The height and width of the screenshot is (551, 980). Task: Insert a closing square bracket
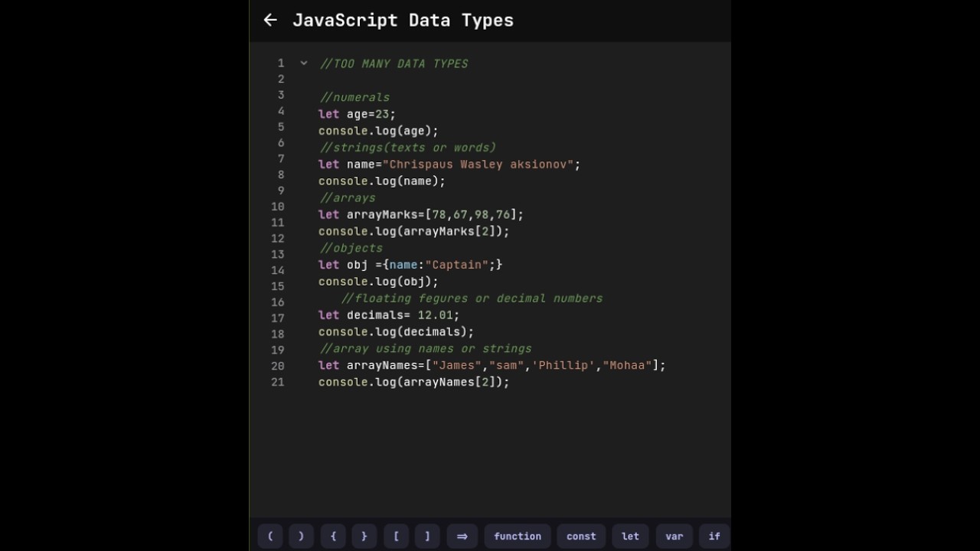pyautogui.click(x=427, y=536)
